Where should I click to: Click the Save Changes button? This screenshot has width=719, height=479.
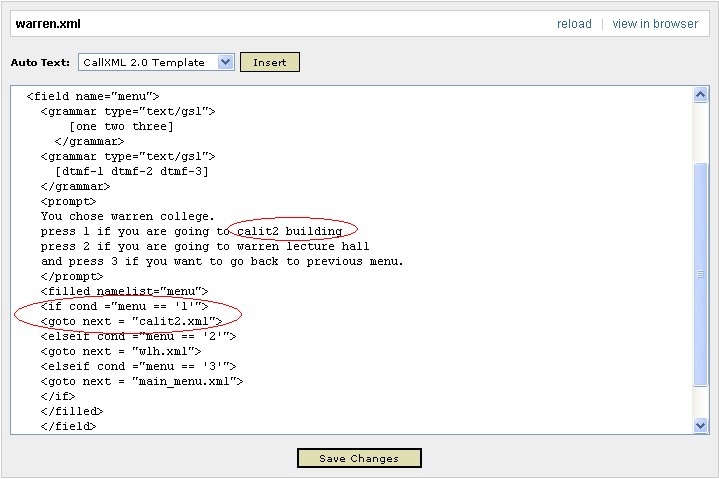359,458
